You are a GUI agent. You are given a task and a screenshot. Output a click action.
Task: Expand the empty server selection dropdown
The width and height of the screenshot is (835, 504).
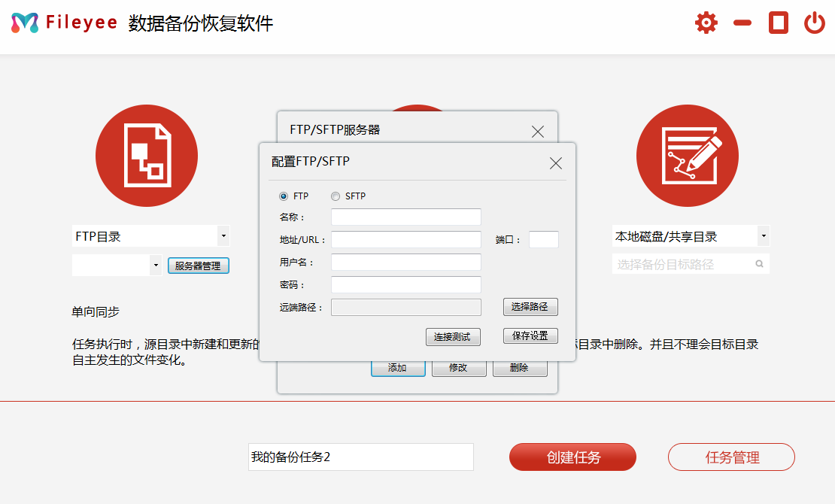(x=156, y=265)
